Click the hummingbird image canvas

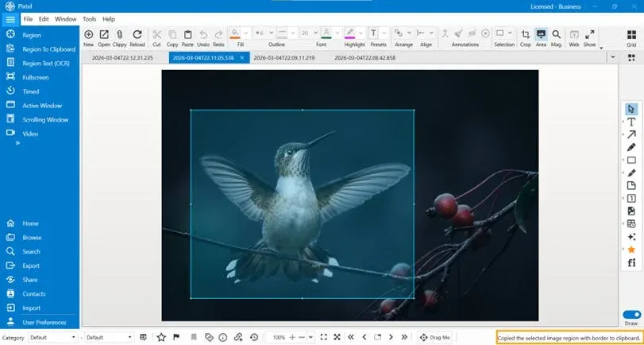(350, 196)
